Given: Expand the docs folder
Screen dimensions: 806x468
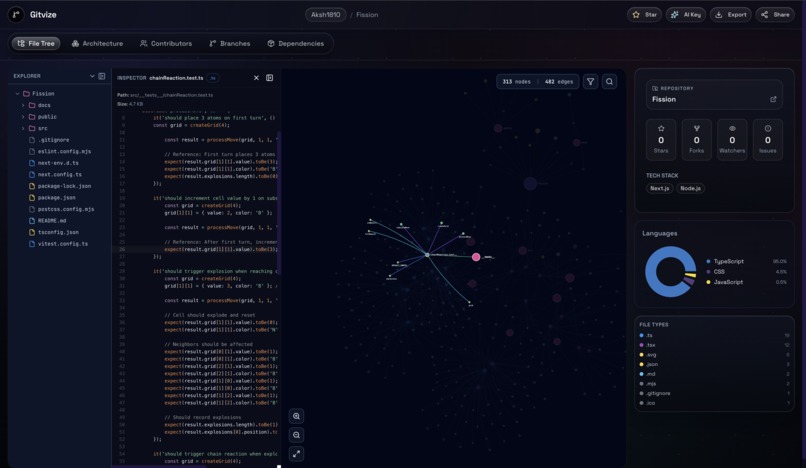Looking at the screenshot, I should pyautogui.click(x=23, y=105).
